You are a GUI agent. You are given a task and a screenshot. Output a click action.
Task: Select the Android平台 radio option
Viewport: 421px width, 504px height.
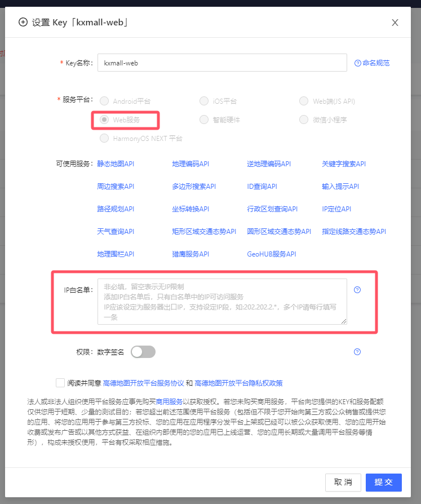tap(104, 101)
